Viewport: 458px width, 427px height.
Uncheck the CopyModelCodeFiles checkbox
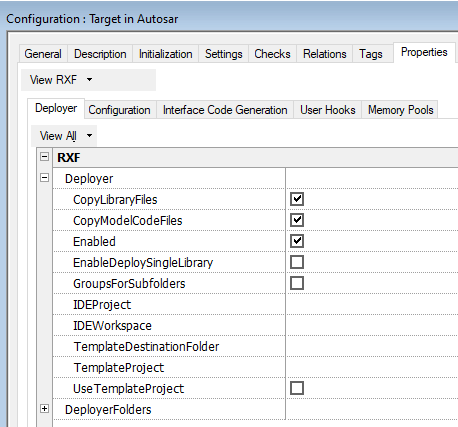point(297,220)
